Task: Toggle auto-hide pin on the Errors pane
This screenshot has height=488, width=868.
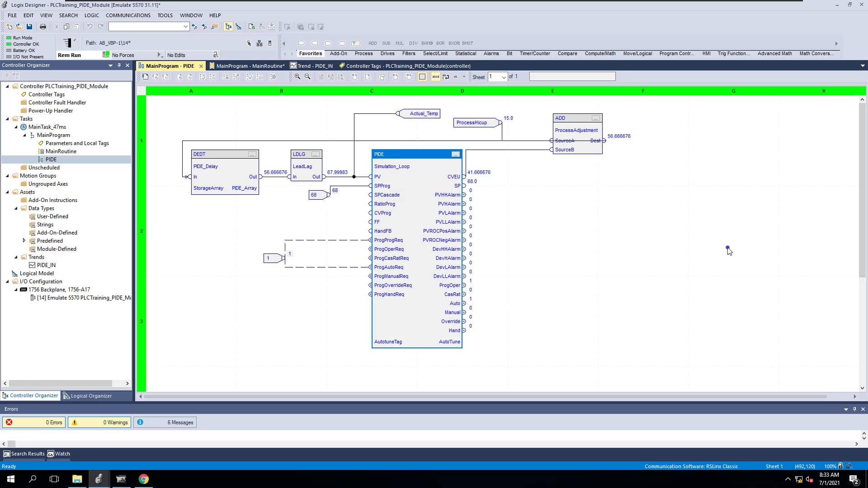Action: [854, 409]
